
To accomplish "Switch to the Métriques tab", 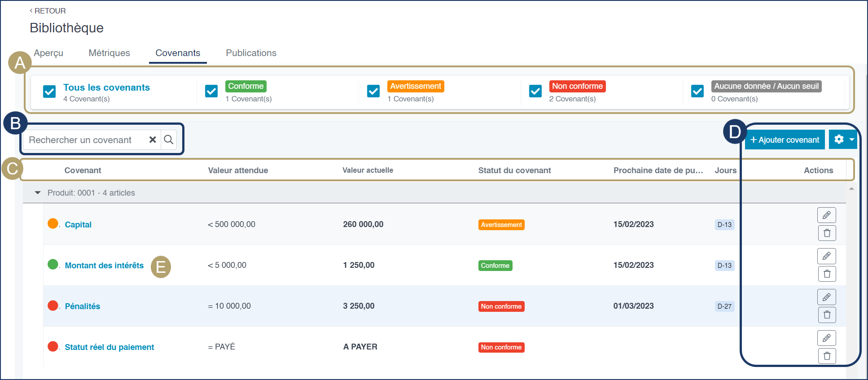I will click(109, 53).
